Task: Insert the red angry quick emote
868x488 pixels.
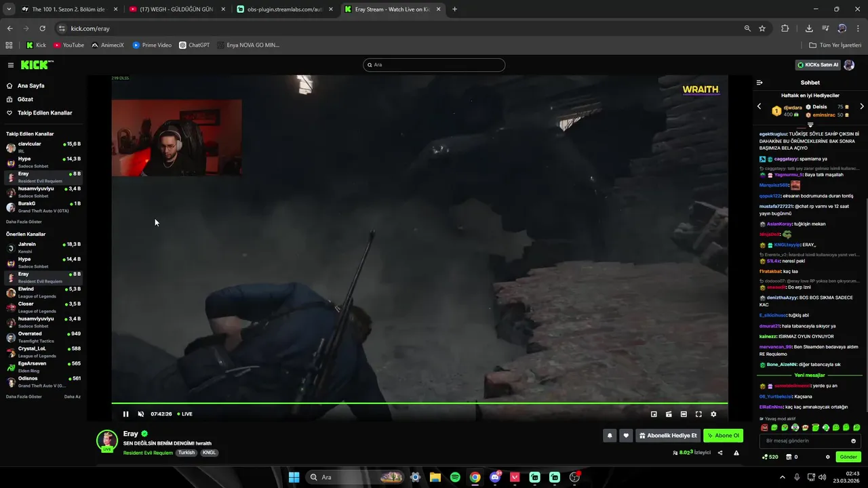Action: (x=765, y=428)
